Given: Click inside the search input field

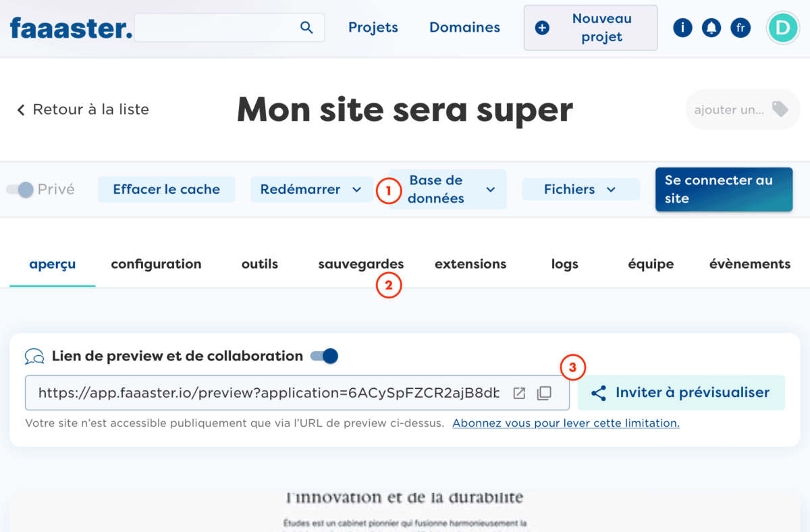Looking at the screenshot, I should [x=216, y=27].
